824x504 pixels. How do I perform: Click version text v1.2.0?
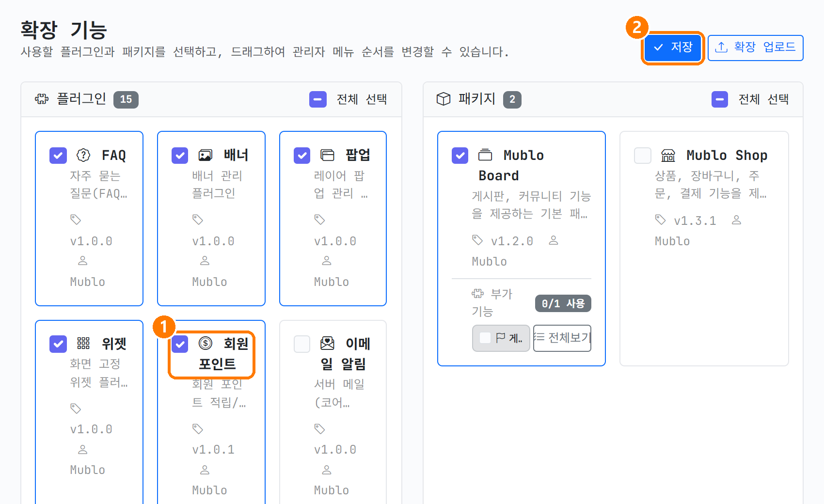(512, 241)
